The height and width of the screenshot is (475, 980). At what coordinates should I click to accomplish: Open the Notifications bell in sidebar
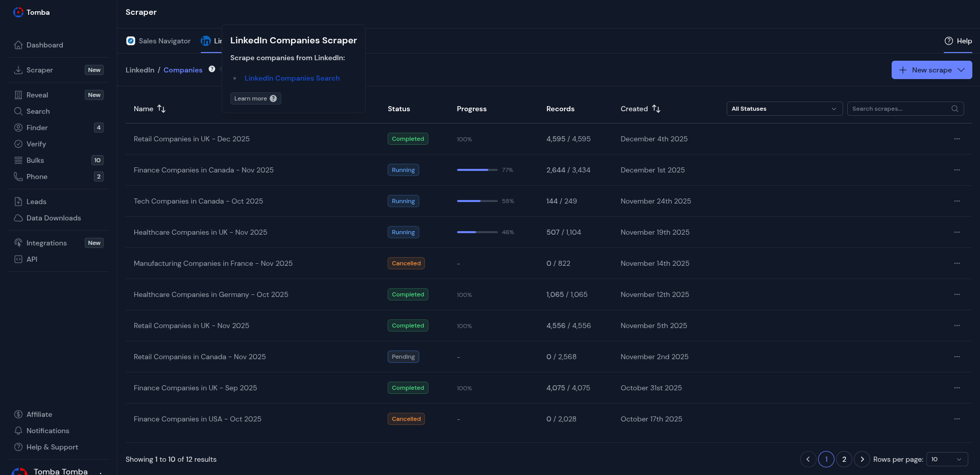coord(18,431)
